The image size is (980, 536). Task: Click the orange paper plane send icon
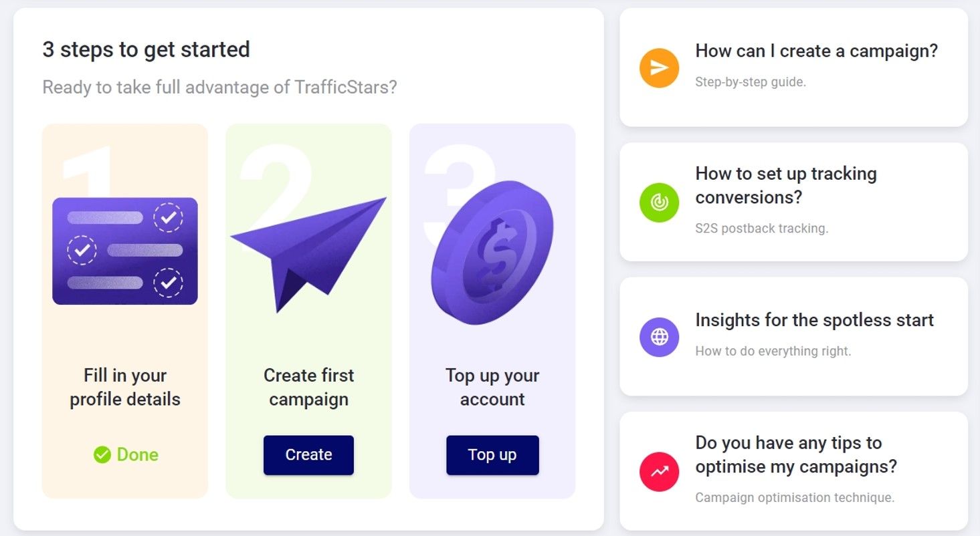[x=659, y=68]
